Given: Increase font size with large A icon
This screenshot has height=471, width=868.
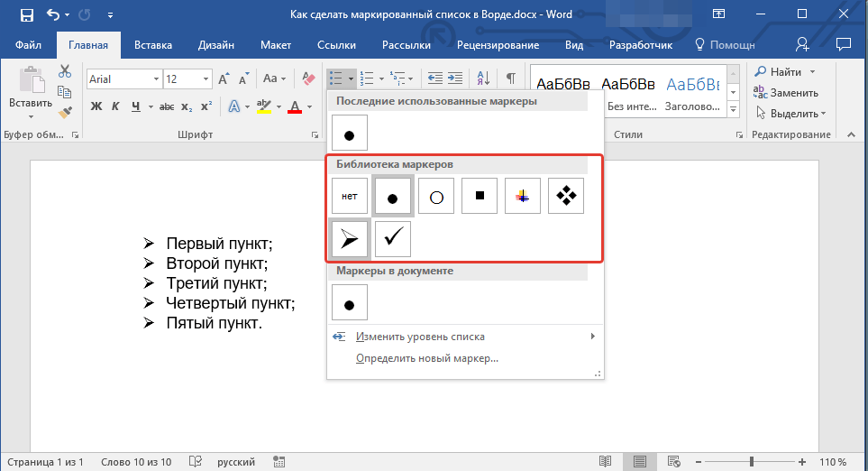Looking at the screenshot, I should coord(224,79).
